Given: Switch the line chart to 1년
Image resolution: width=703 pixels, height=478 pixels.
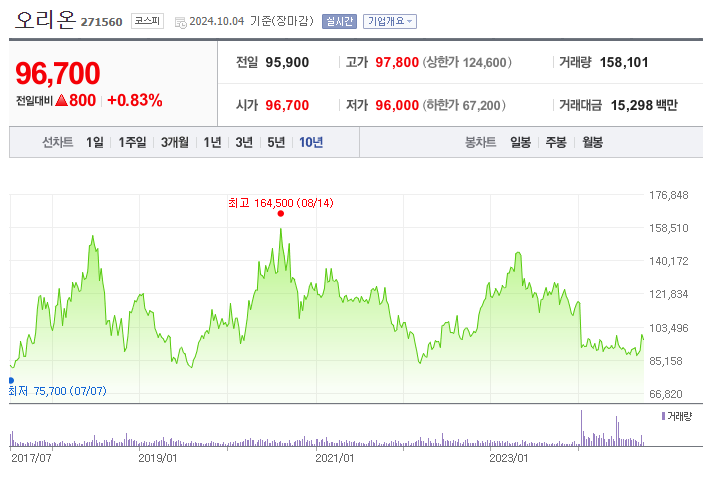Looking at the screenshot, I should [x=213, y=142].
